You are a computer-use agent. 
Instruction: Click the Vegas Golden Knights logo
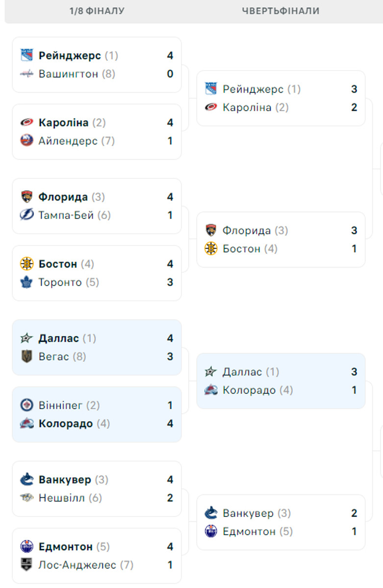pos(26,357)
